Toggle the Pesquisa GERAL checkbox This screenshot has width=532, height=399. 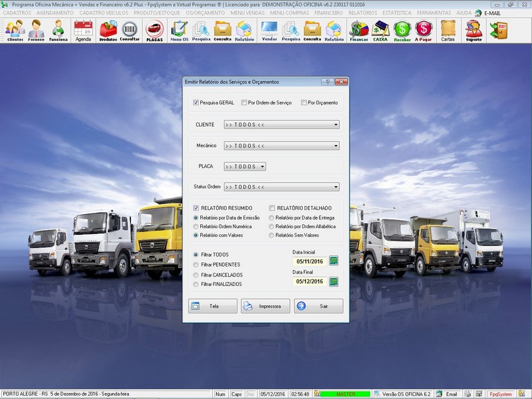click(x=196, y=102)
